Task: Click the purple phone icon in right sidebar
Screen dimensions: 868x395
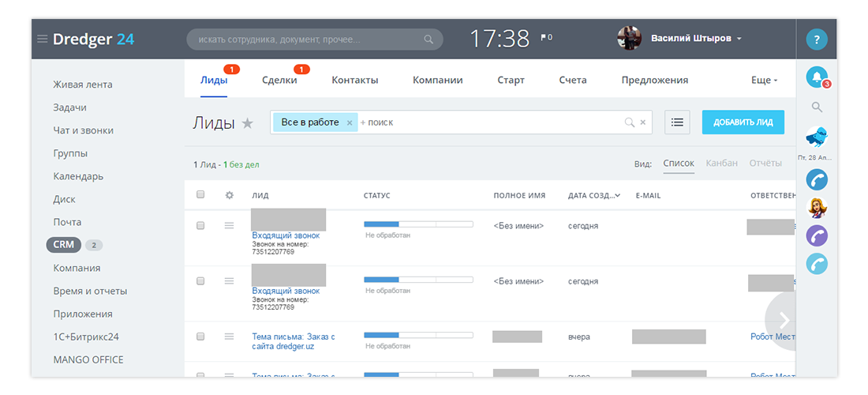Action: pyautogui.click(x=817, y=235)
